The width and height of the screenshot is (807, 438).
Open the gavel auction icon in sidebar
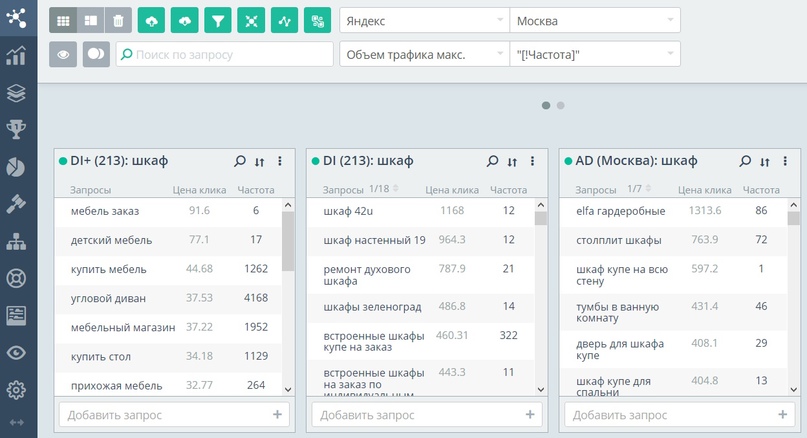tap(16, 204)
